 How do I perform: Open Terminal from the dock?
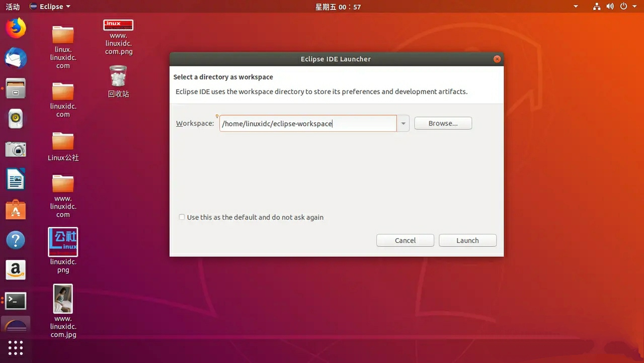tap(16, 301)
